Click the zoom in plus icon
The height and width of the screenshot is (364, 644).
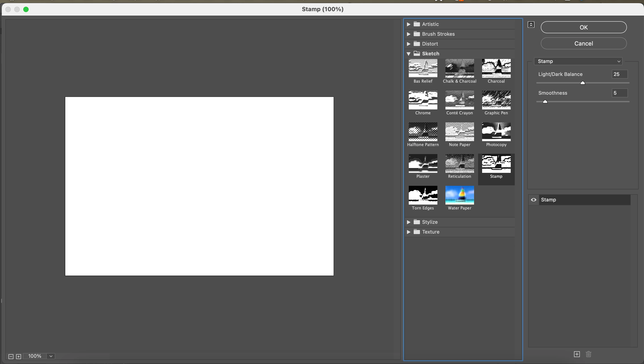[19, 356]
